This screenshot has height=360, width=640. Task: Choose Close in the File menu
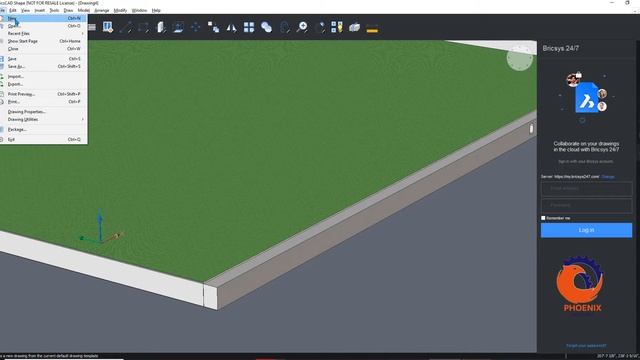(44, 49)
